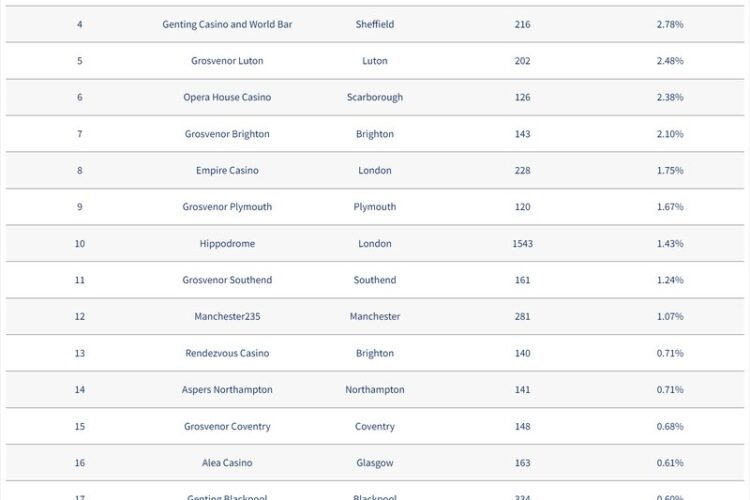Click the Grosvenor Coventry name
Screen dimensions: 750x500
click(227, 426)
